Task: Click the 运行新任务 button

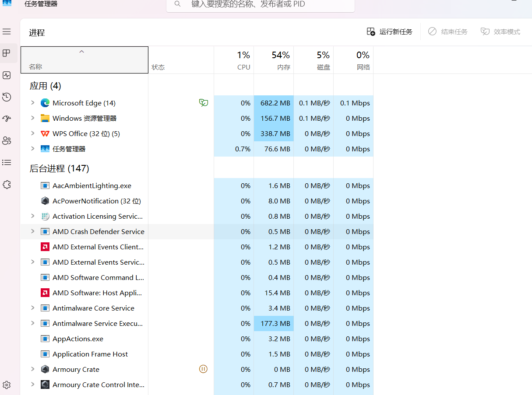Action: click(390, 31)
